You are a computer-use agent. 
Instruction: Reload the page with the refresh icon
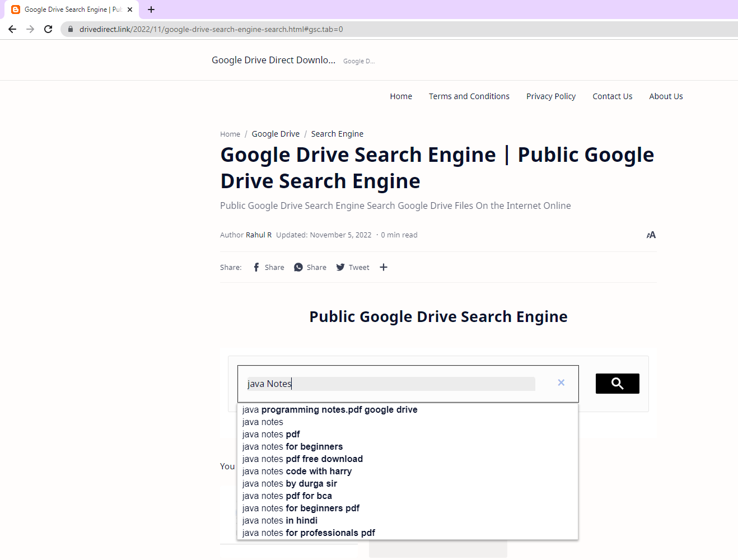click(x=48, y=29)
